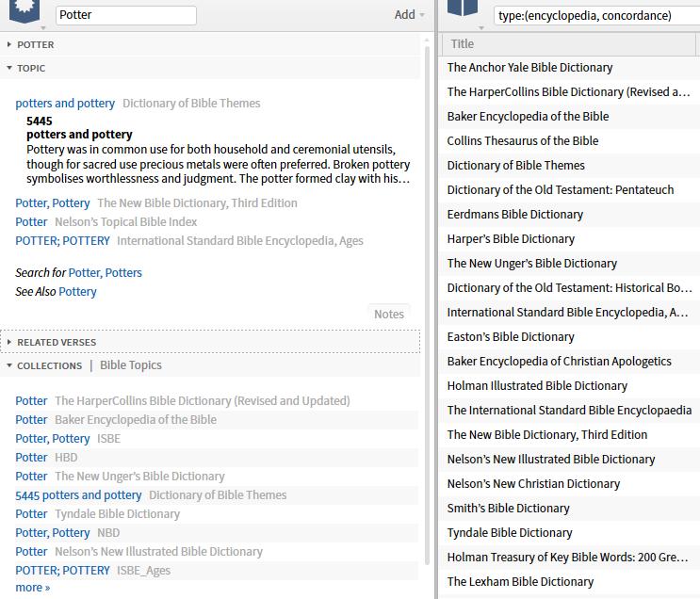Open Potter in Tyndale Bible Dictionary entry
Viewport: 700px width, 599px height.
point(31,513)
